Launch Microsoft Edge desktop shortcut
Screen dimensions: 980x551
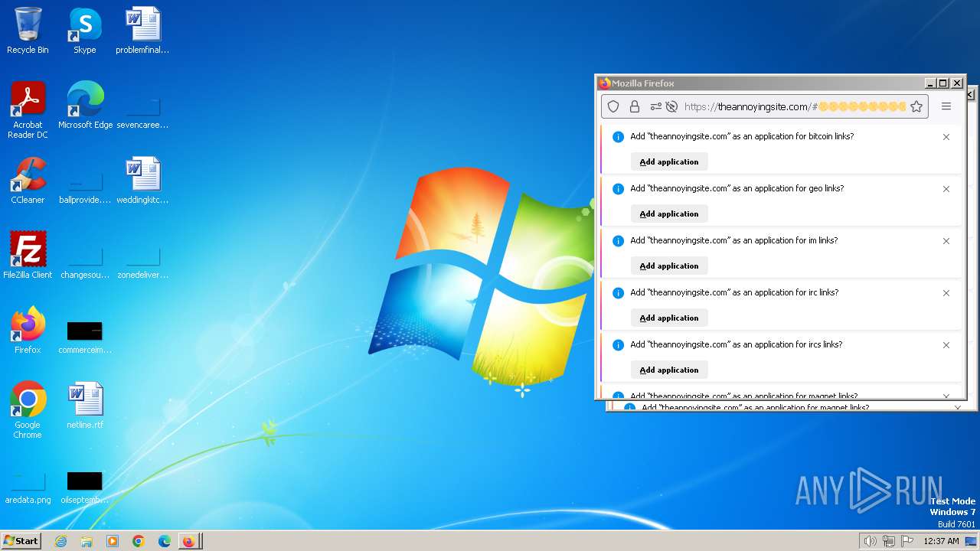click(x=85, y=106)
